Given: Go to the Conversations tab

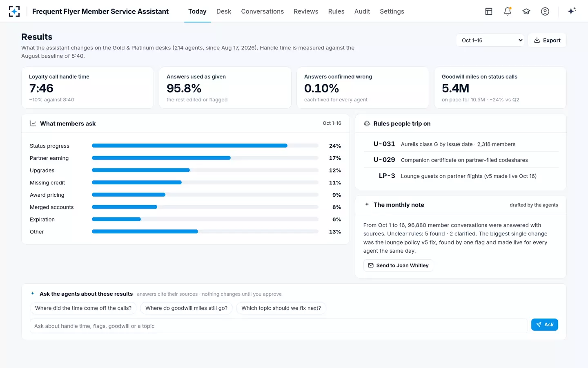Looking at the screenshot, I should [263, 11].
